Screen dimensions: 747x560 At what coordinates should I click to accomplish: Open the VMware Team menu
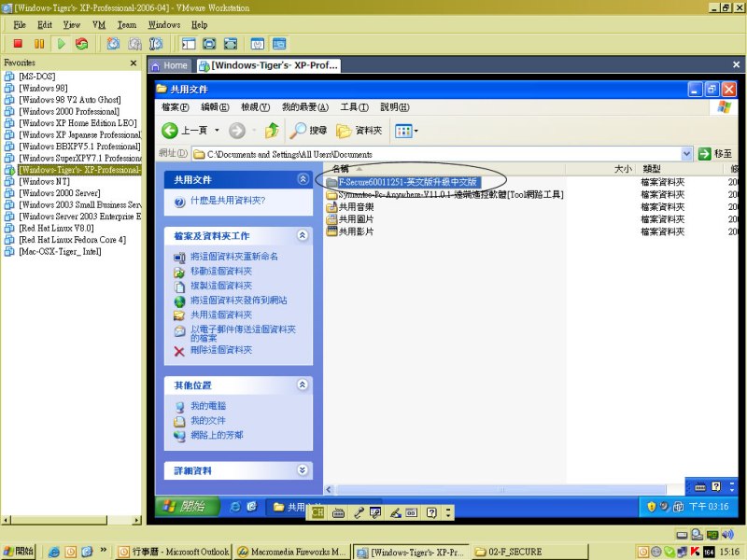[127, 25]
